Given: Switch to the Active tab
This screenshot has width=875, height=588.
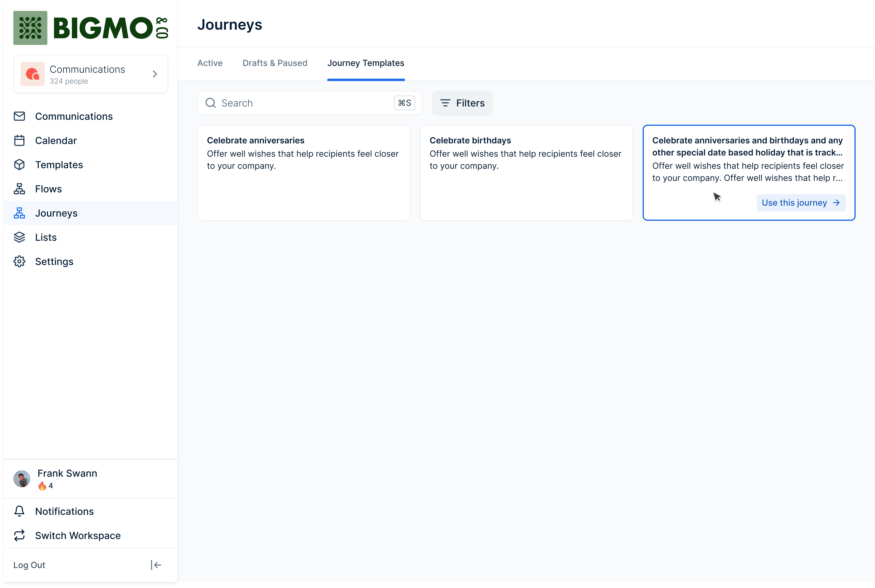Looking at the screenshot, I should 210,63.
